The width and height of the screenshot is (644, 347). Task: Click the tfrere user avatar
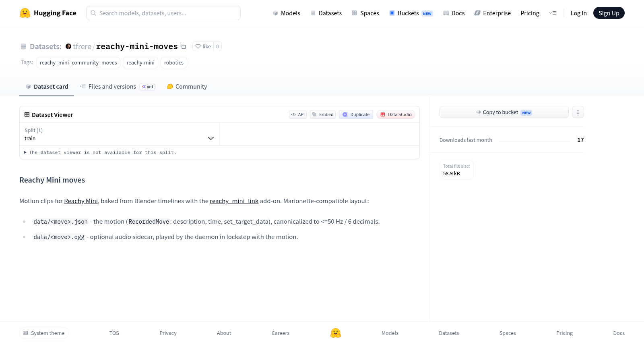[x=68, y=46]
